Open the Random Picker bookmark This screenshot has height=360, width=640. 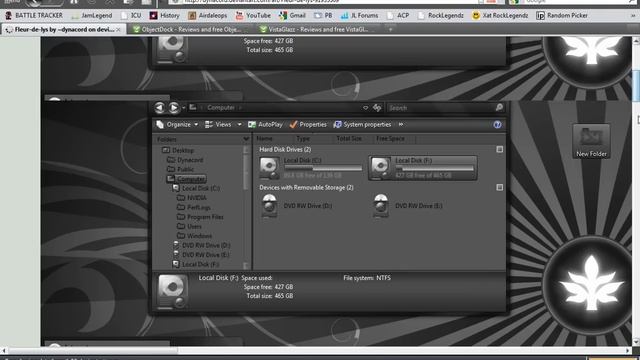tap(562, 16)
